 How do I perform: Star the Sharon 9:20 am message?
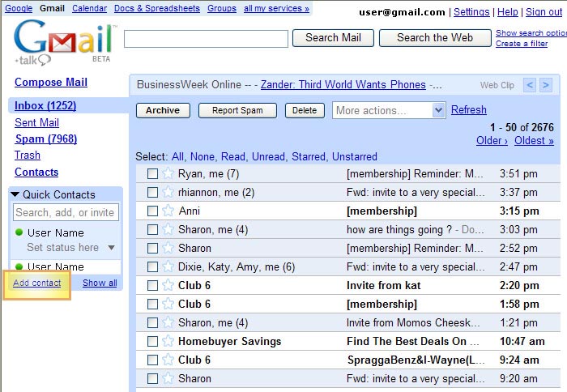click(168, 378)
